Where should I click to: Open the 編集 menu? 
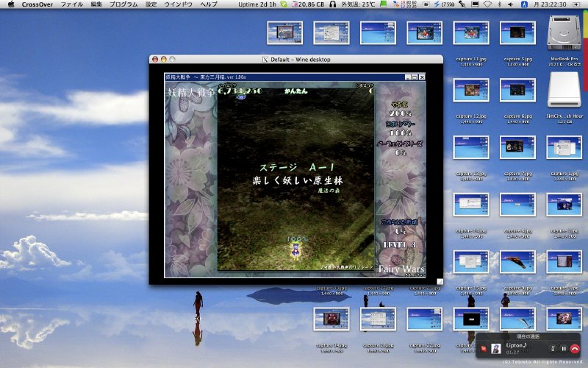click(96, 4)
